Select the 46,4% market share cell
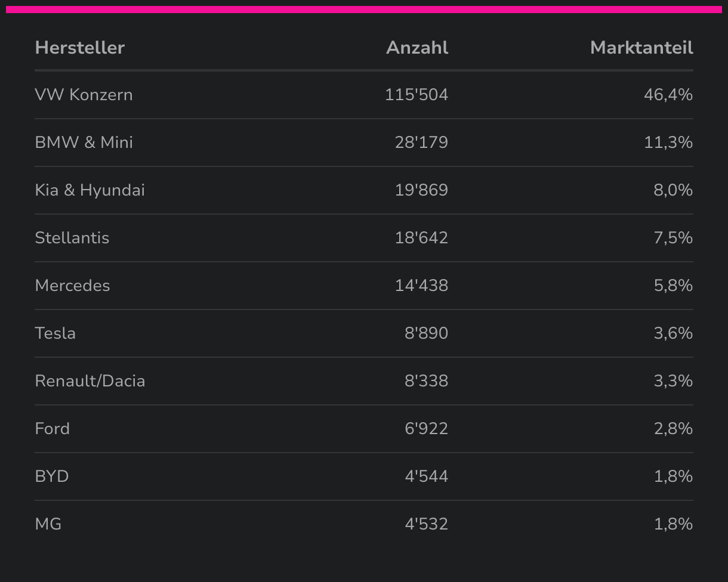 click(668, 95)
